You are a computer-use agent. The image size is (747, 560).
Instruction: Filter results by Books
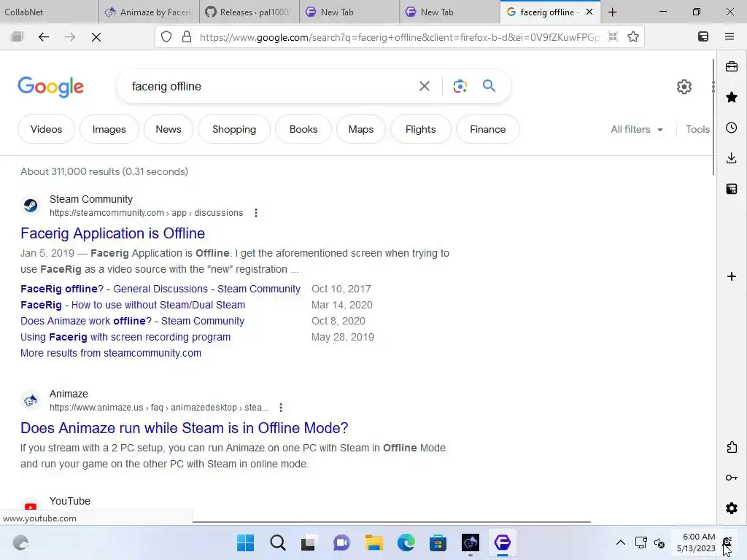click(303, 129)
